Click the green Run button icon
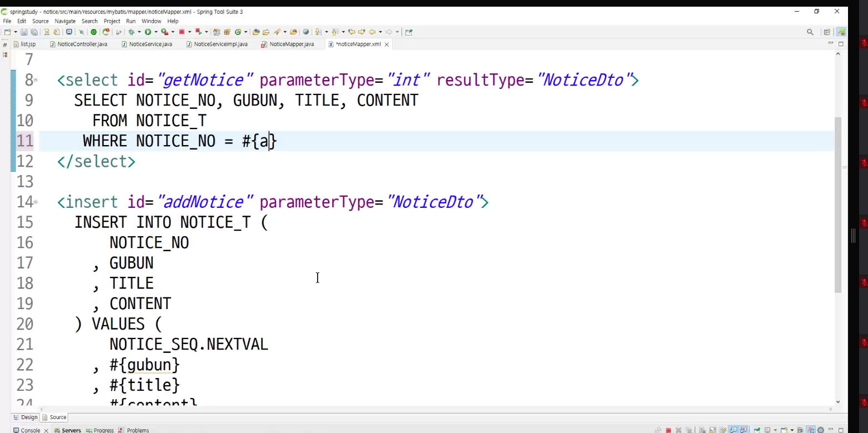Viewport: 868px width, 433px height. [x=148, y=32]
